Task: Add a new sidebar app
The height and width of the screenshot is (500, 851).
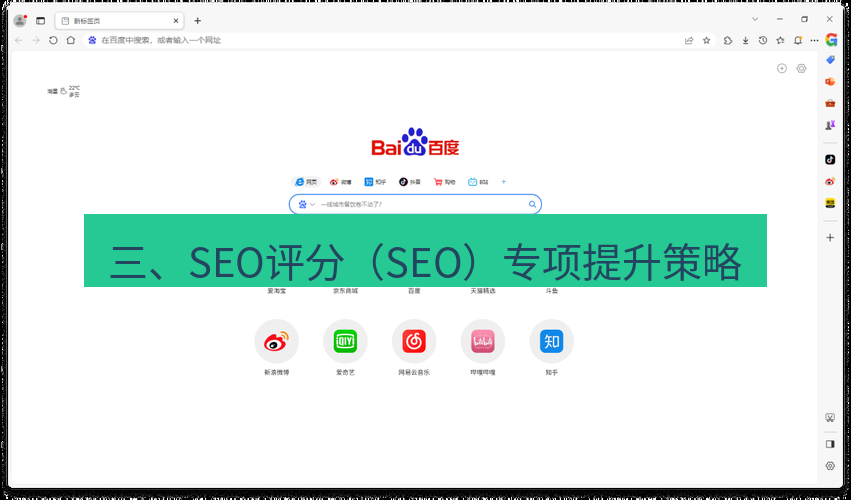Action: [x=830, y=237]
